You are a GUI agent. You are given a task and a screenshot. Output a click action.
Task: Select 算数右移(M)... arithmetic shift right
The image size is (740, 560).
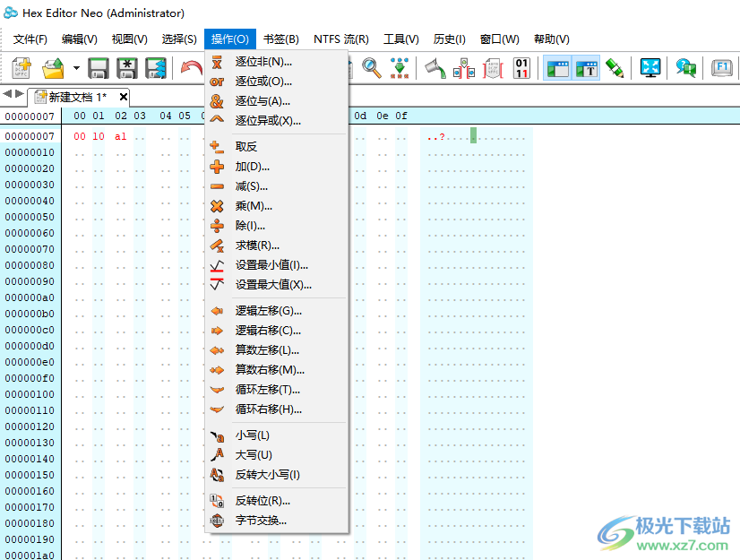coord(277,370)
